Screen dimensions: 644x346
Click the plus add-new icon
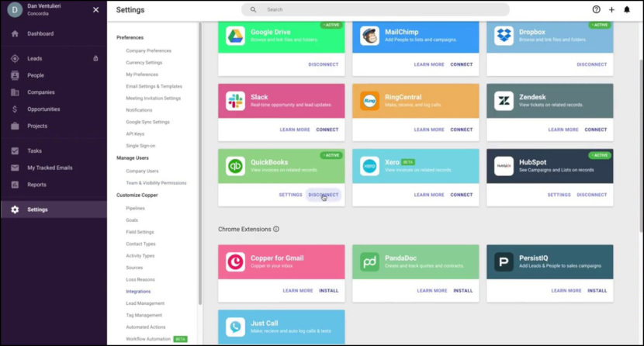click(x=611, y=10)
